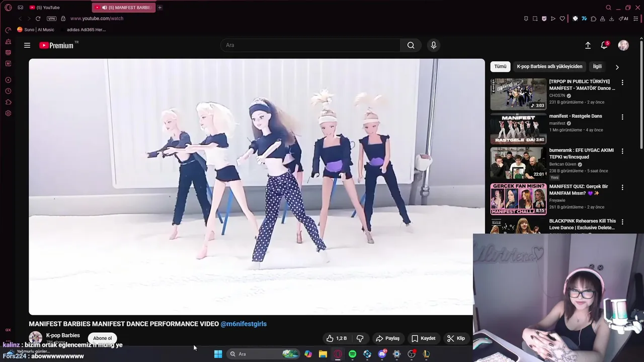Submit search with the magnifier button
The height and width of the screenshot is (362, 644).
point(411,45)
